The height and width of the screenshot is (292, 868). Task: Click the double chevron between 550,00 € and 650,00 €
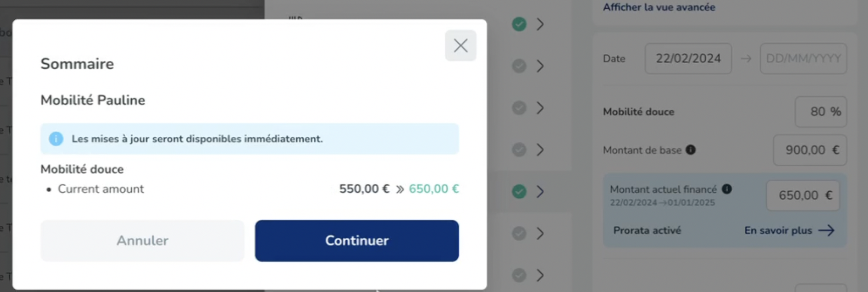(x=400, y=189)
